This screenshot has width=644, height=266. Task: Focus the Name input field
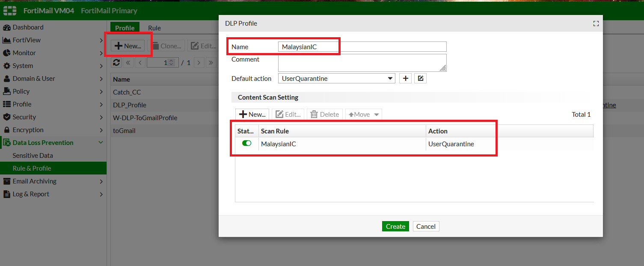[x=362, y=47]
